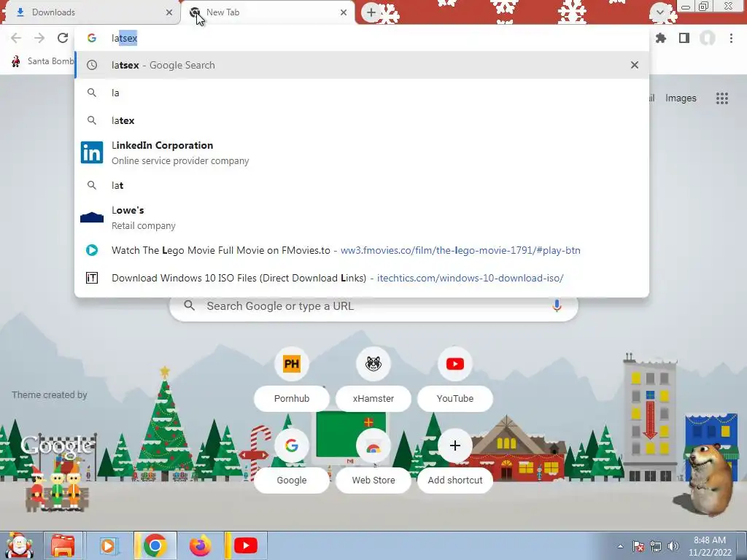Open Google Images link

click(681, 98)
